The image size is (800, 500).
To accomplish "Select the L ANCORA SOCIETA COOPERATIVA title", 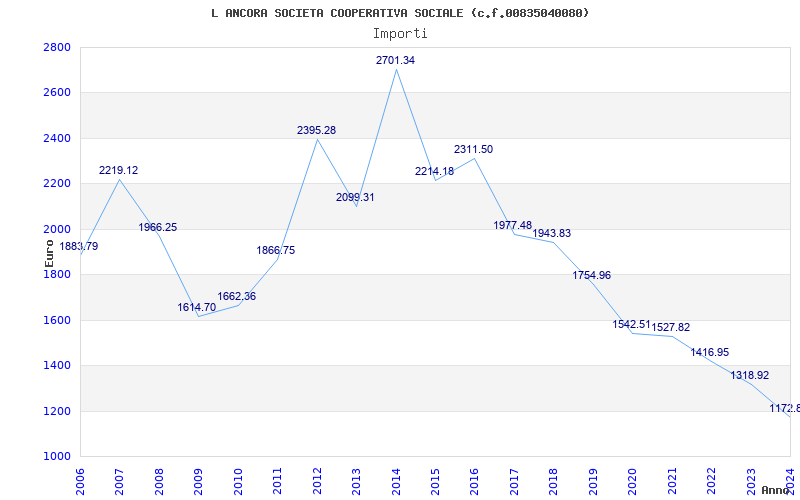I will pos(401,13).
